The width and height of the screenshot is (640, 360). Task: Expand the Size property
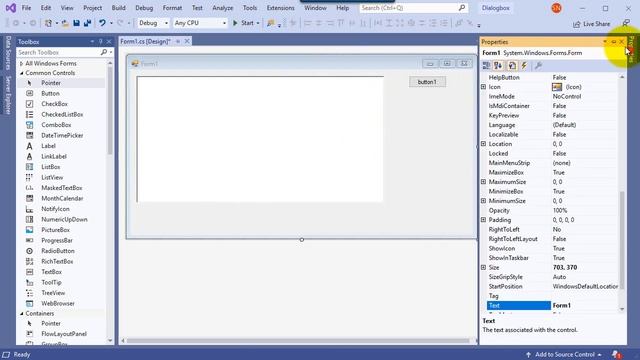click(483, 267)
